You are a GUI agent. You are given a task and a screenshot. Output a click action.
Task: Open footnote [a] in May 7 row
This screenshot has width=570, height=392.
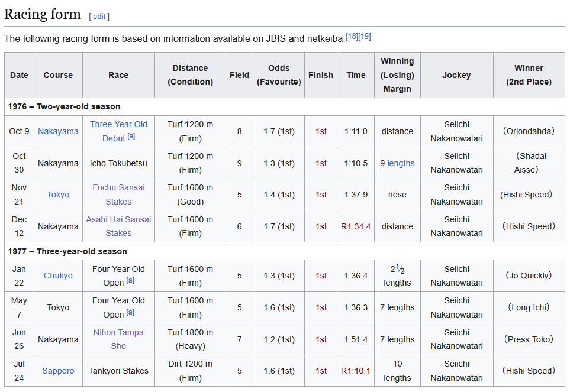click(x=130, y=312)
